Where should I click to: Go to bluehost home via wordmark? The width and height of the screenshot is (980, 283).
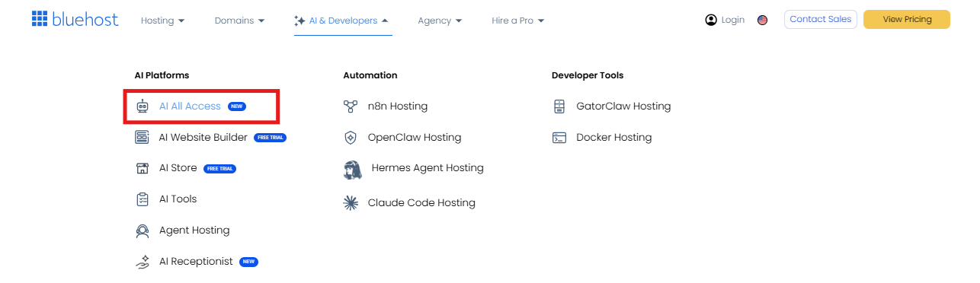pos(85,19)
